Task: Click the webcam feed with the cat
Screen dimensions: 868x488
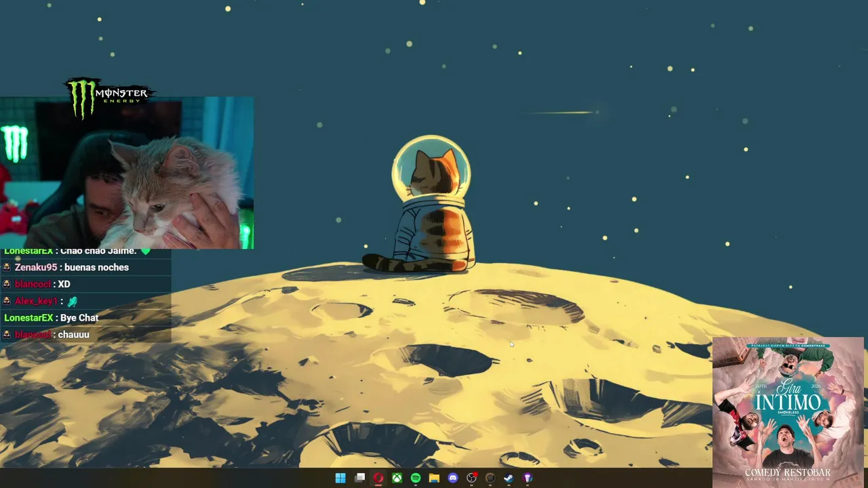Action: click(x=127, y=173)
